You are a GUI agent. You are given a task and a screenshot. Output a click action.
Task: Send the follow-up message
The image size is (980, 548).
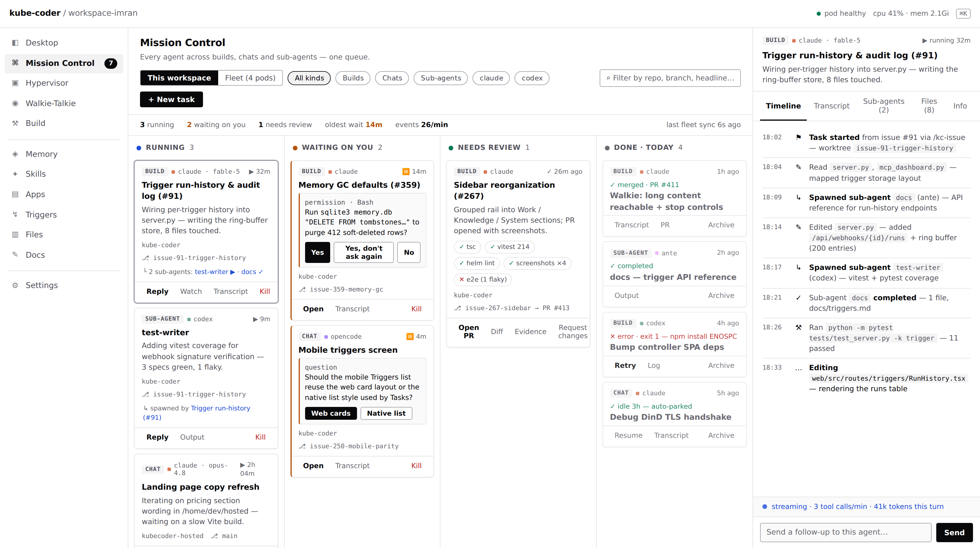pos(954,533)
